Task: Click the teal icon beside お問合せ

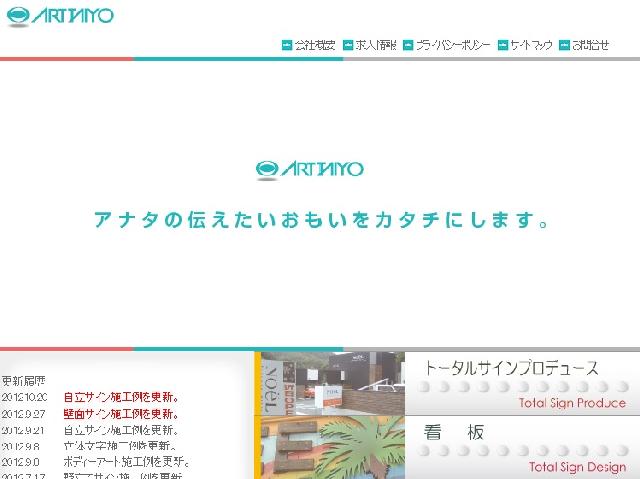Action: [x=564, y=45]
